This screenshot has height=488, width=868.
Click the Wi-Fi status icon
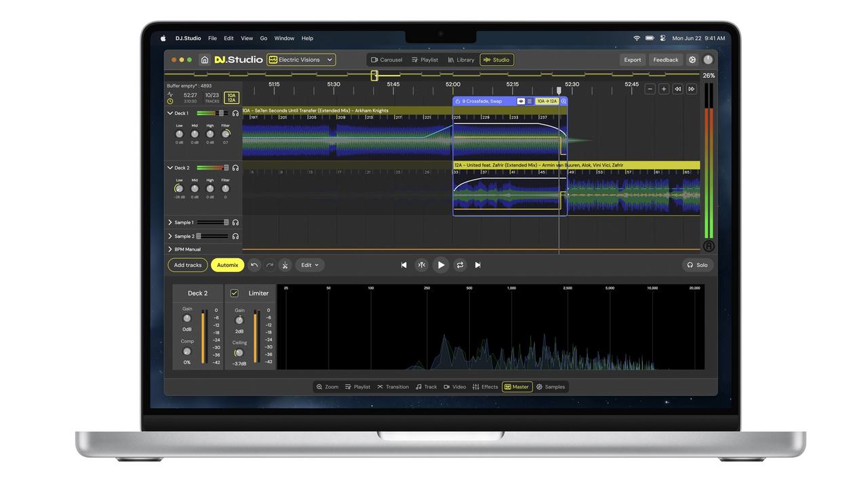[637, 39]
